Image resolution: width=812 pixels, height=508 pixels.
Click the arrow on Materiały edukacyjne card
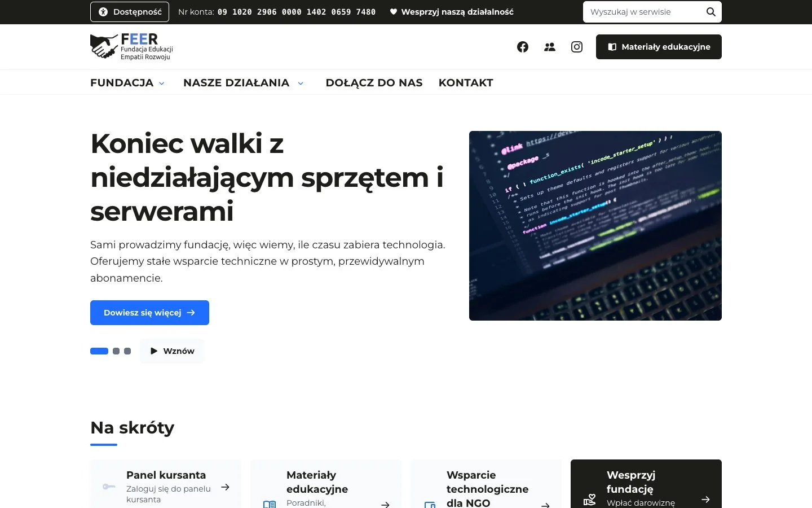point(385,505)
